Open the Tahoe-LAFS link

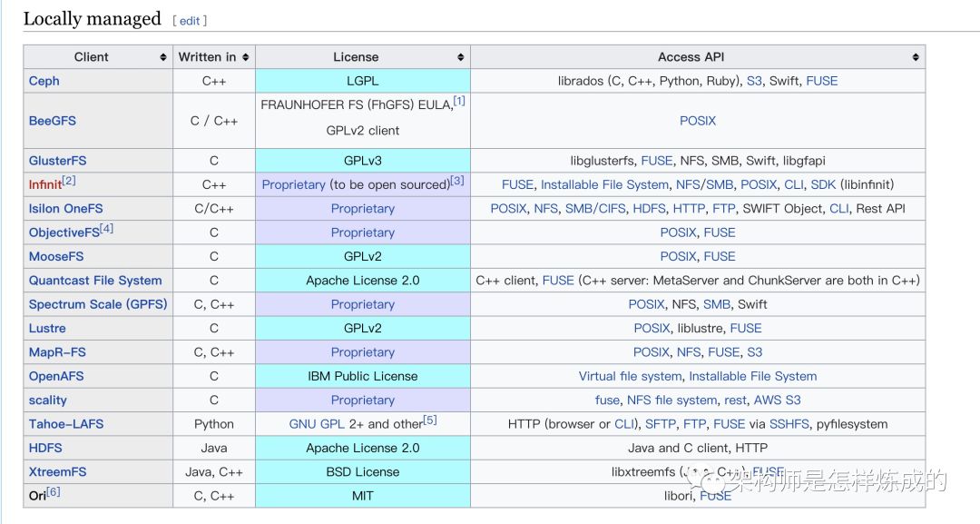coord(66,424)
